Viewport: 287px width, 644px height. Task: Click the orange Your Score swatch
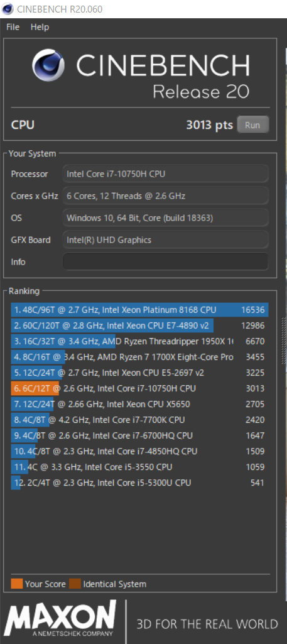tap(16, 584)
